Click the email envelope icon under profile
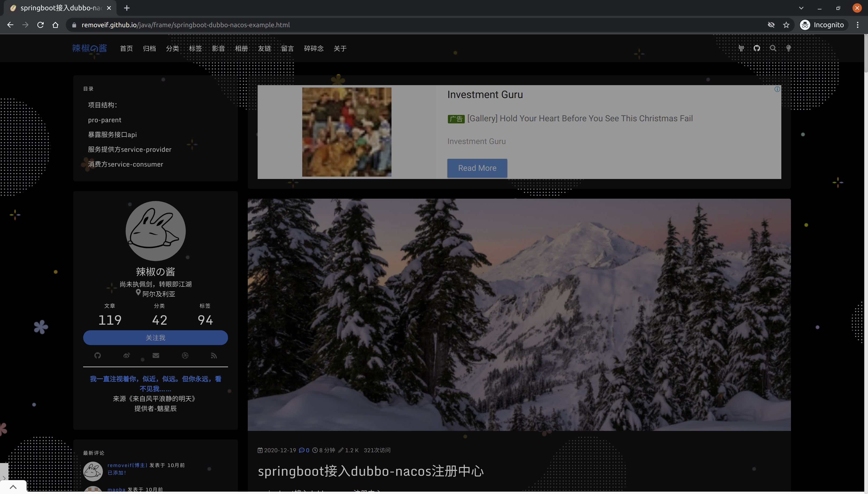Viewport: 868px width, 494px height. tap(156, 355)
